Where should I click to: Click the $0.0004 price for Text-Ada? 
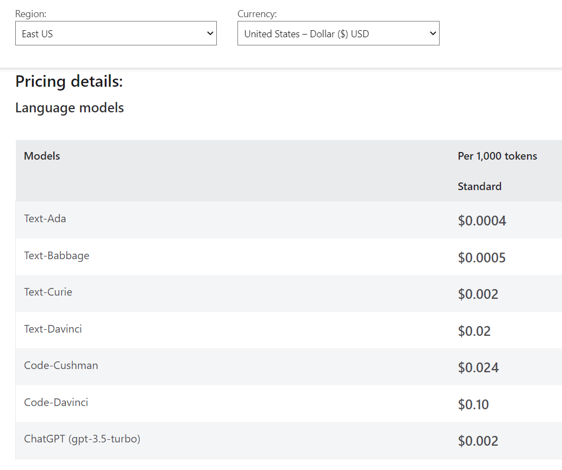coord(482,221)
